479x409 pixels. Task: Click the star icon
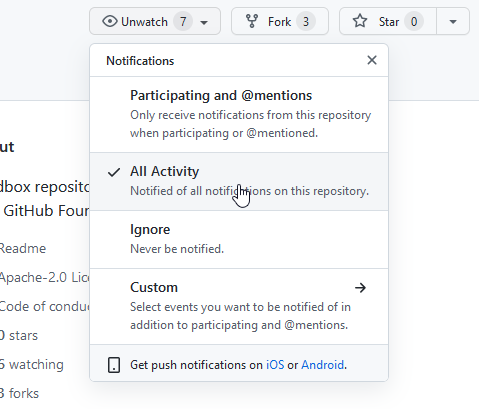[360, 21]
